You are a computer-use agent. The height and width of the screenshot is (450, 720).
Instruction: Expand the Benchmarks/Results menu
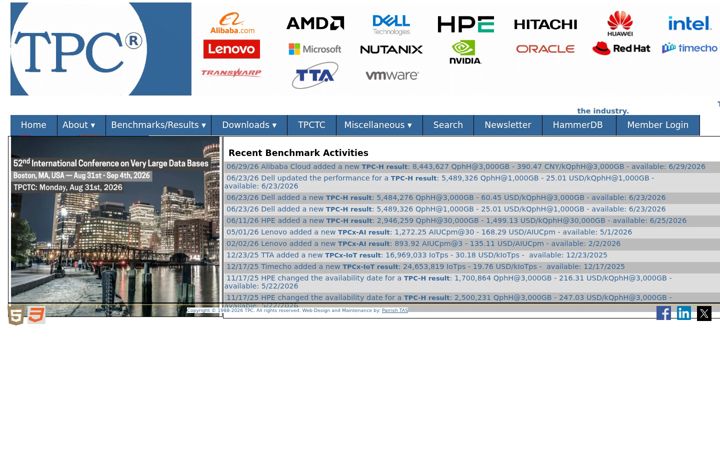158,125
